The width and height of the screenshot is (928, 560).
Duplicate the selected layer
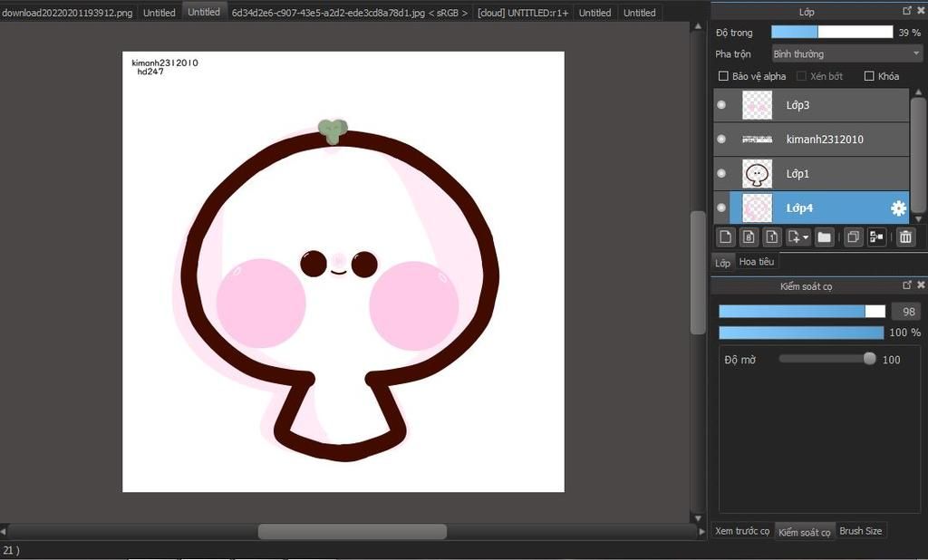point(853,237)
